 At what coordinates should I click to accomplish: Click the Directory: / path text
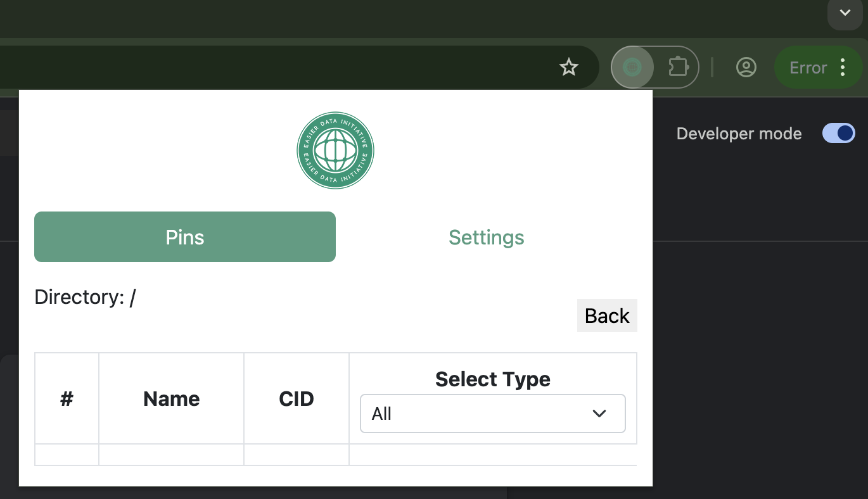click(86, 297)
